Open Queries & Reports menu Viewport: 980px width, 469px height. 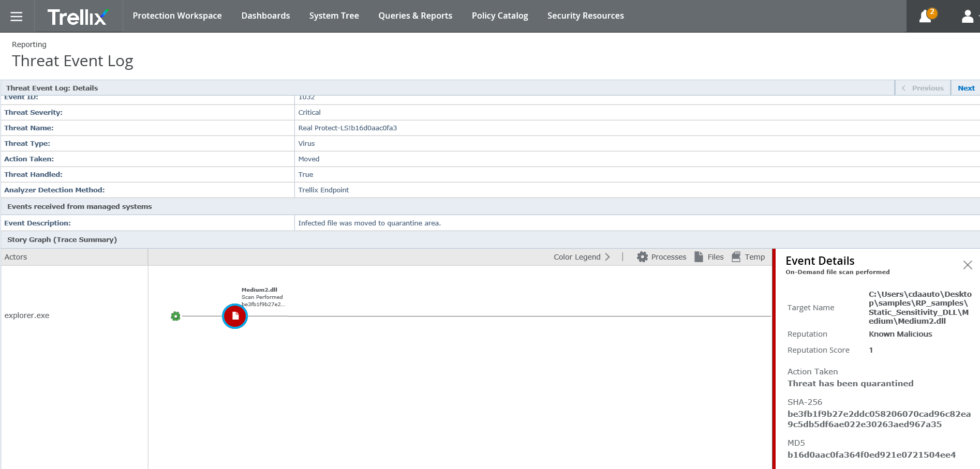(x=415, y=16)
